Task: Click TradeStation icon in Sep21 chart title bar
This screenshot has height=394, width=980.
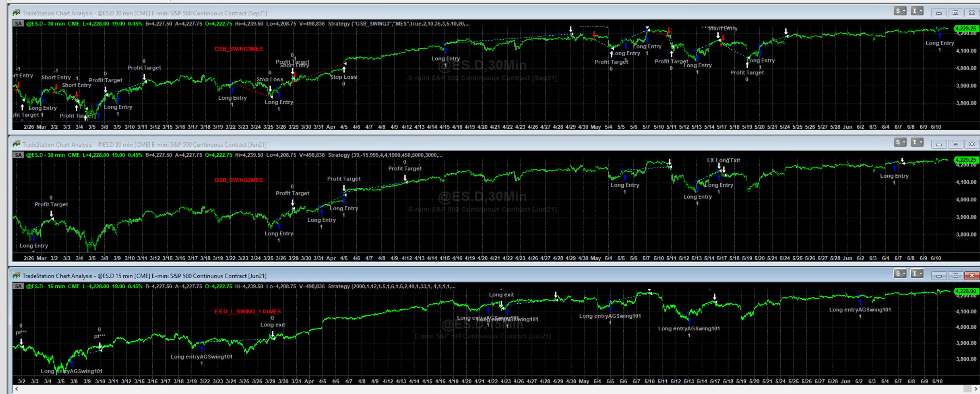Action: click(x=16, y=13)
